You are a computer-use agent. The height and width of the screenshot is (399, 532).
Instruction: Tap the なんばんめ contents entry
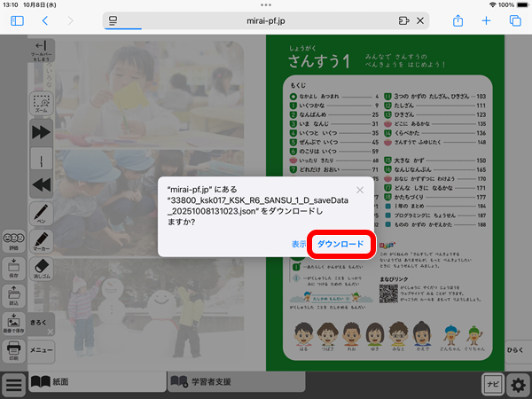334,114
